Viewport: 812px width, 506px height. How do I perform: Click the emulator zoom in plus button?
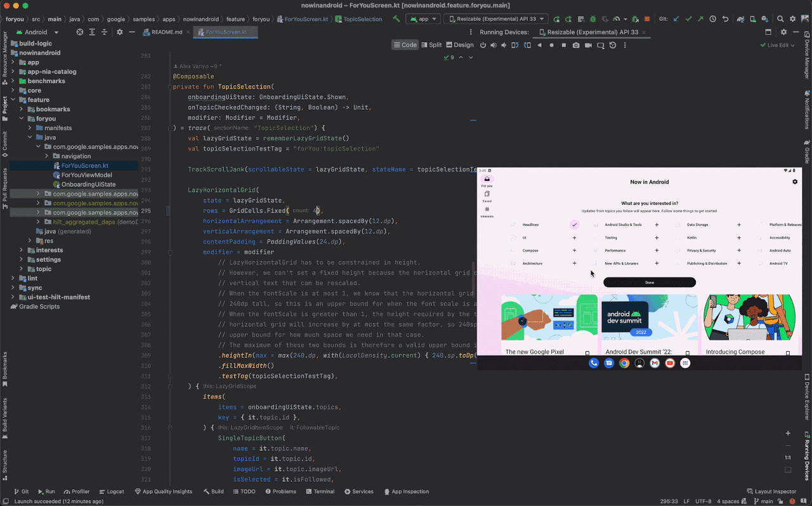(x=788, y=434)
